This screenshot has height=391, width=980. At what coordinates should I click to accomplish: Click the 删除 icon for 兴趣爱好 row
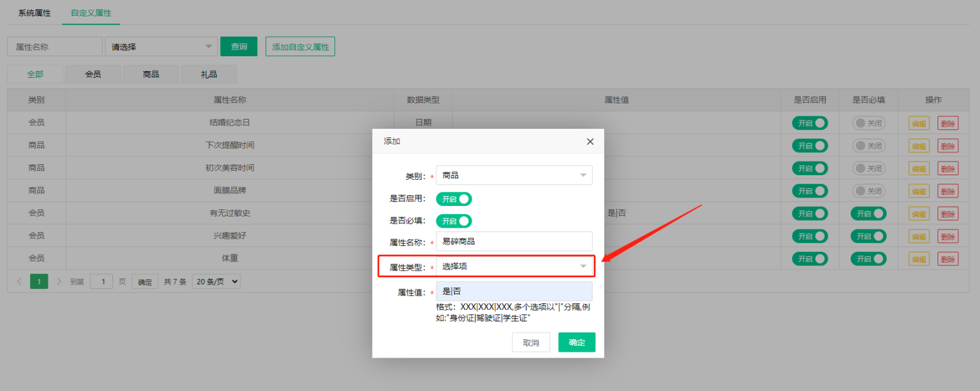point(948,235)
